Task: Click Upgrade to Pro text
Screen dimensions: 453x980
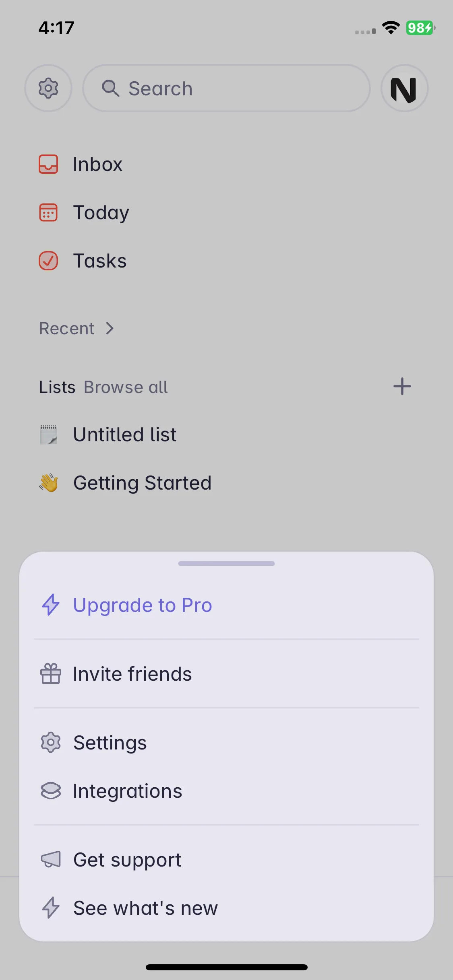Action: tap(143, 605)
